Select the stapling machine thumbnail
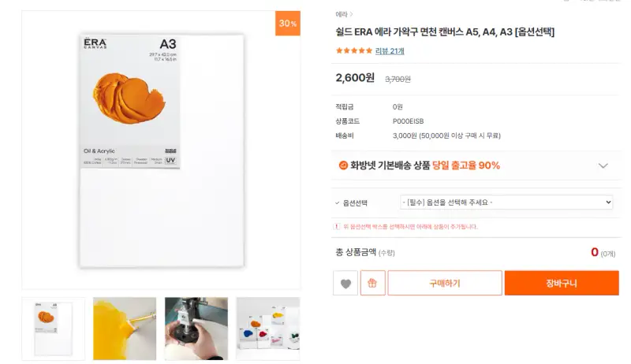This screenshot has height=364, width=631. click(x=196, y=329)
